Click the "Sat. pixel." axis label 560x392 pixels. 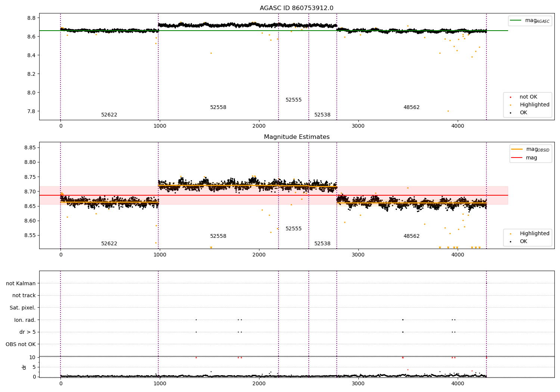(22, 308)
